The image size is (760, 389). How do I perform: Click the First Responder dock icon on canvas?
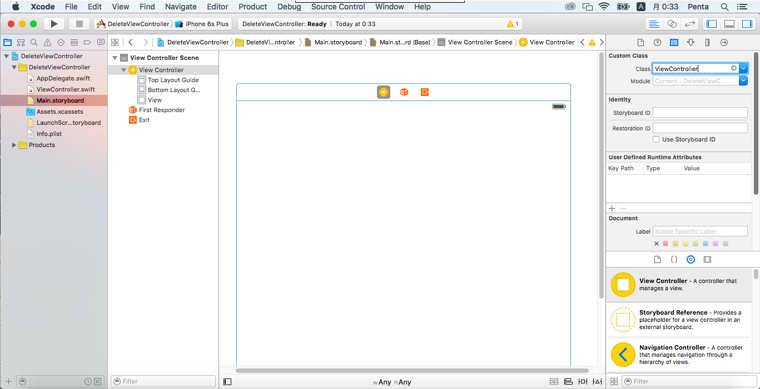click(404, 92)
